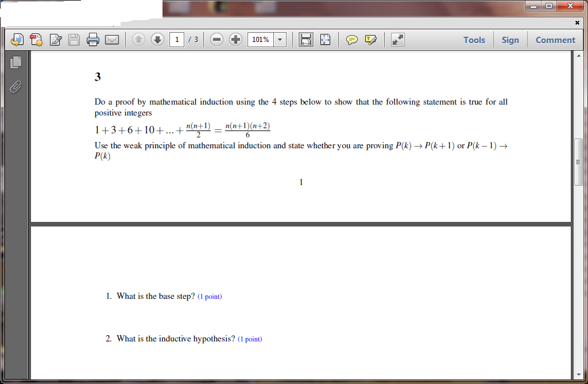The width and height of the screenshot is (588, 384).
Task: Click the Email document icon
Action: tap(110, 40)
